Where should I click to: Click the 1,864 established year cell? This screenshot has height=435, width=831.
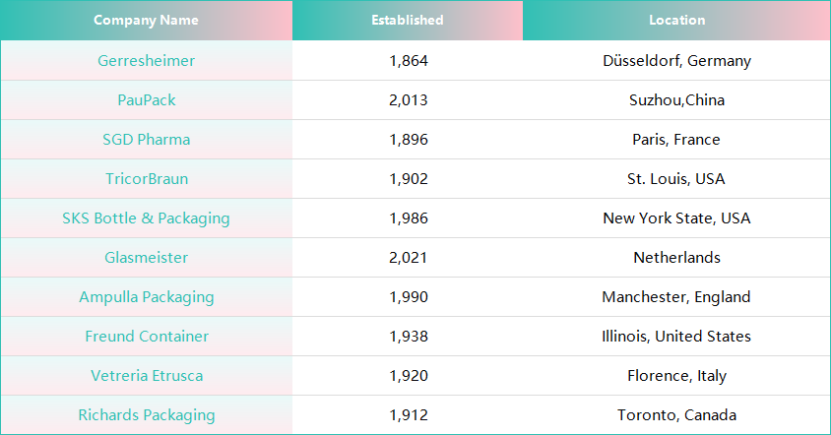click(408, 61)
